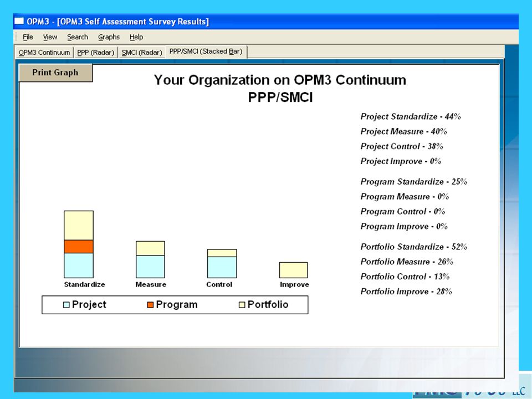
Task: Click 'Portfolio Control - 13%' text
Action: tap(405, 277)
